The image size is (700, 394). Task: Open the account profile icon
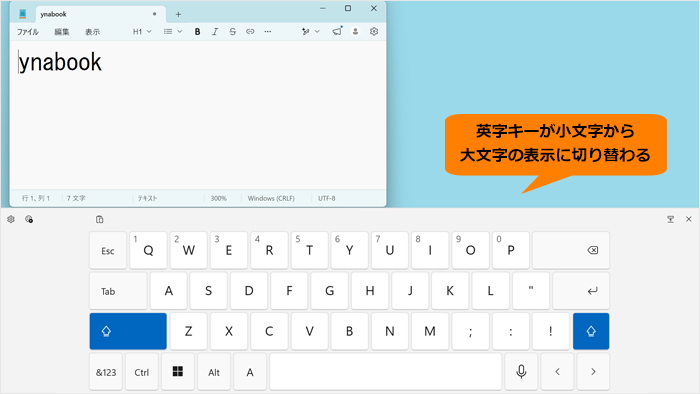click(x=355, y=32)
